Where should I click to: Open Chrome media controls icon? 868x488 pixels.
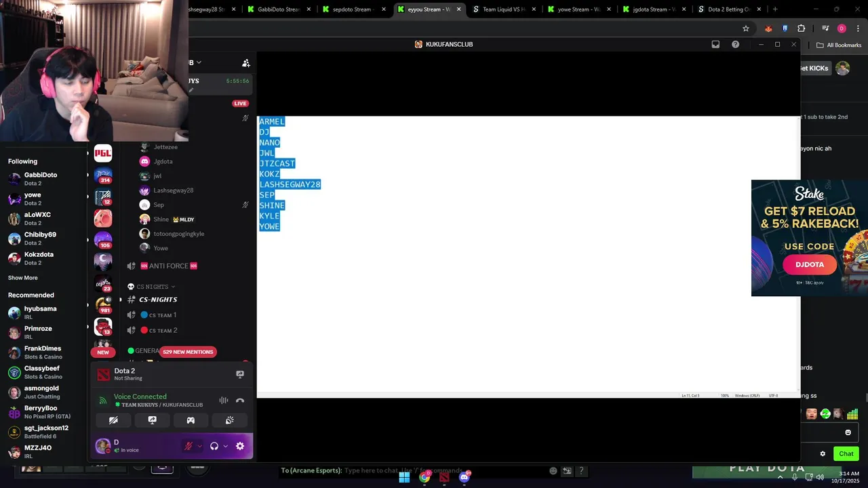[x=825, y=28]
